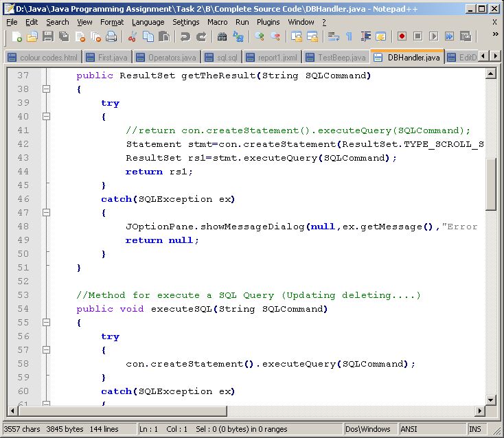The image size is (504, 438).
Task: Save the current file
Action: 48,36
